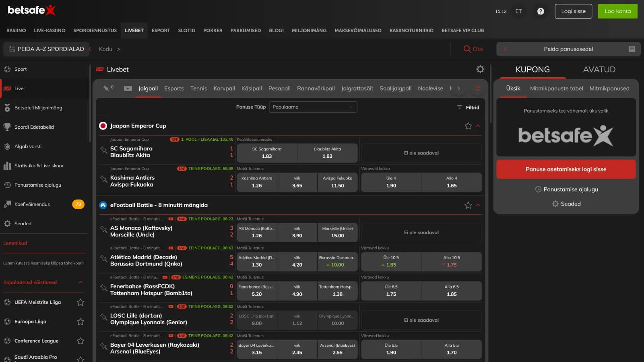Open the KASIINO menu
Viewport: 644px width, 362px height.
click(16, 31)
